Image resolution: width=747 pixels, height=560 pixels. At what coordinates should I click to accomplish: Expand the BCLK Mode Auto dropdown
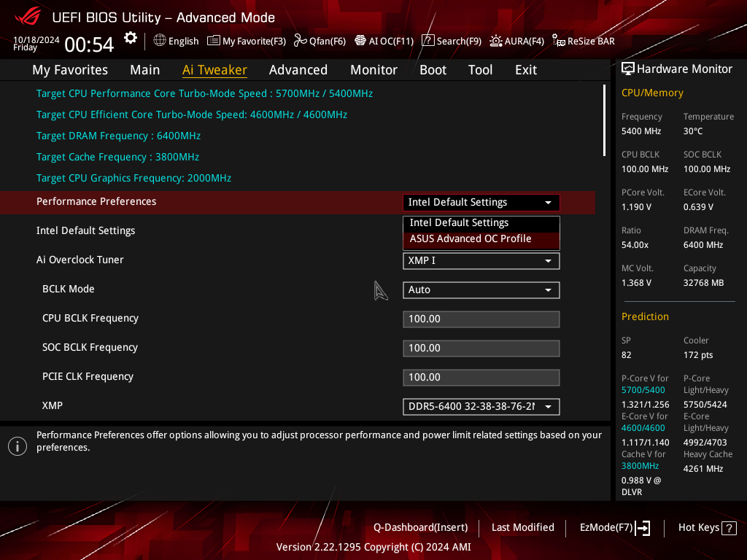pyautogui.click(x=481, y=290)
